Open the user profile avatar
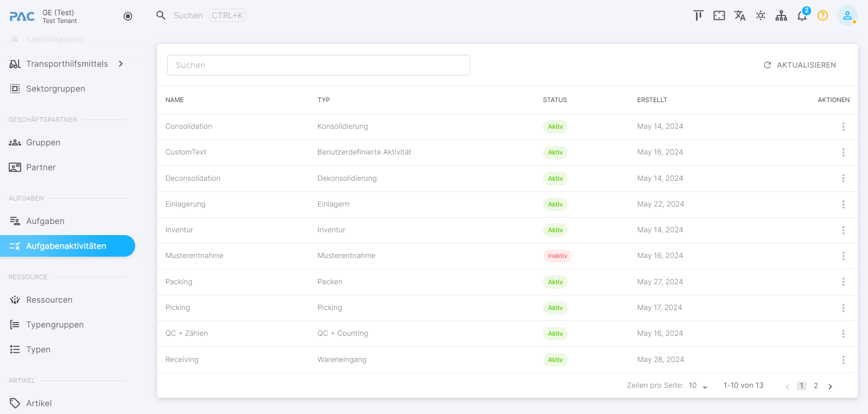Image resolution: width=868 pixels, height=414 pixels. pyautogui.click(x=847, y=16)
